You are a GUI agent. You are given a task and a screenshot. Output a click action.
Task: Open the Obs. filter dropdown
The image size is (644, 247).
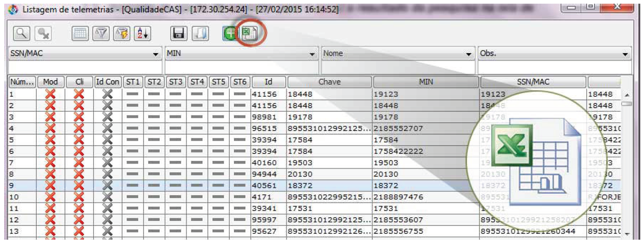626,54
